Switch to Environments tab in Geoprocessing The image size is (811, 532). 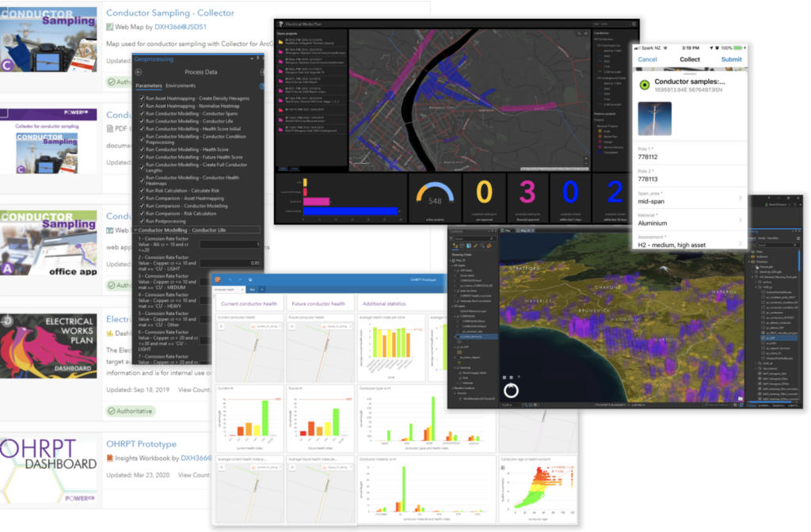click(x=181, y=85)
